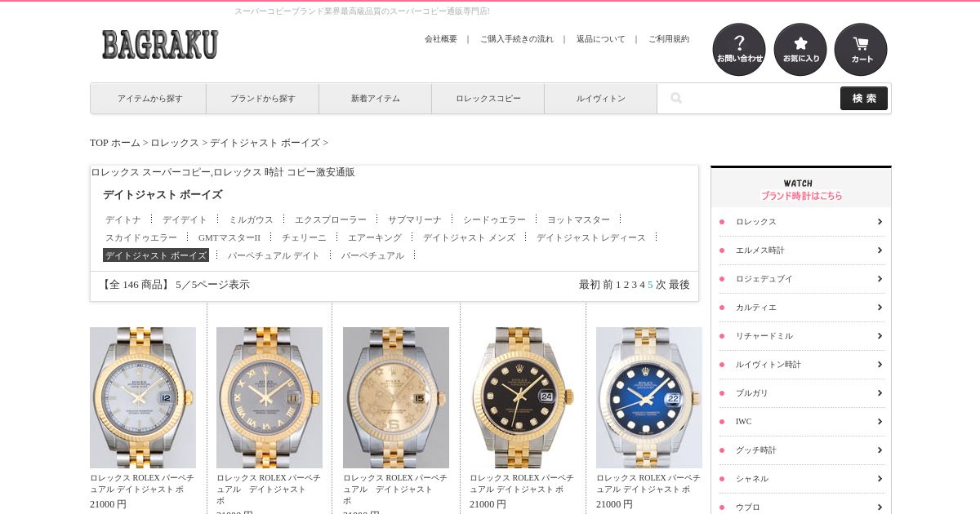The height and width of the screenshot is (514, 980).
Task: Go to pagination page 3
Action: tap(634, 285)
